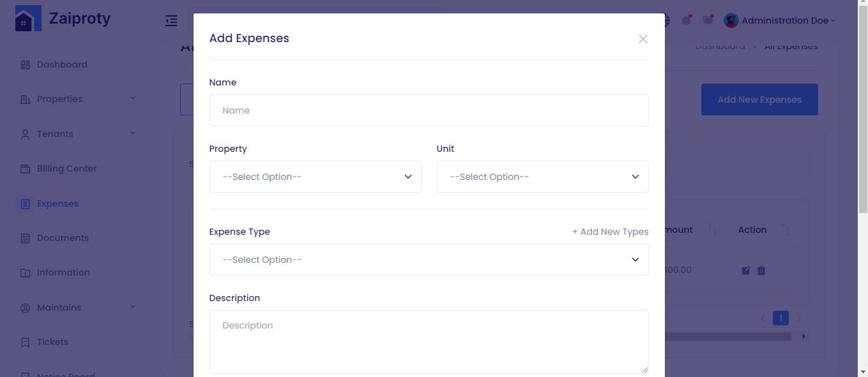868x377 pixels.
Task: Go to Billing Center in sidebar
Action: pos(66,168)
